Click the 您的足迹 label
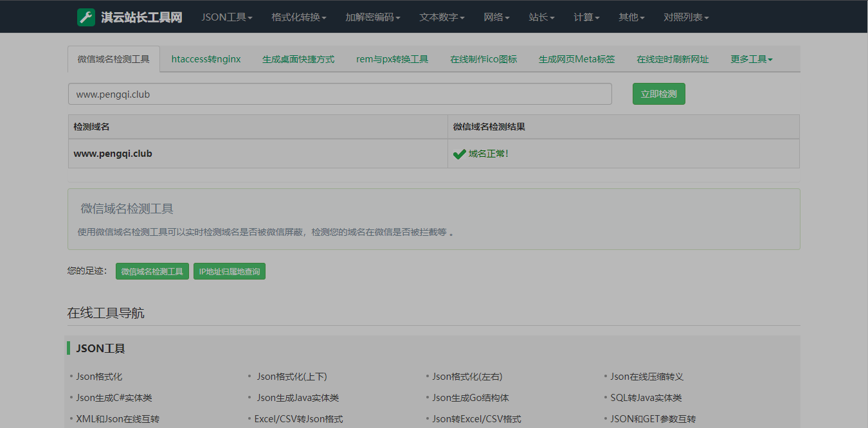The width and height of the screenshot is (868, 428). coord(87,272)
